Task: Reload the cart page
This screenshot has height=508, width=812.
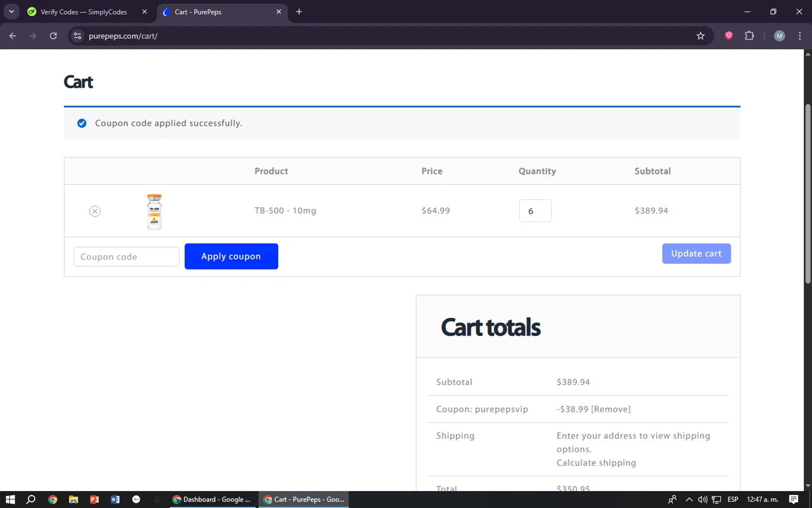Action: (x=53, y=36)
